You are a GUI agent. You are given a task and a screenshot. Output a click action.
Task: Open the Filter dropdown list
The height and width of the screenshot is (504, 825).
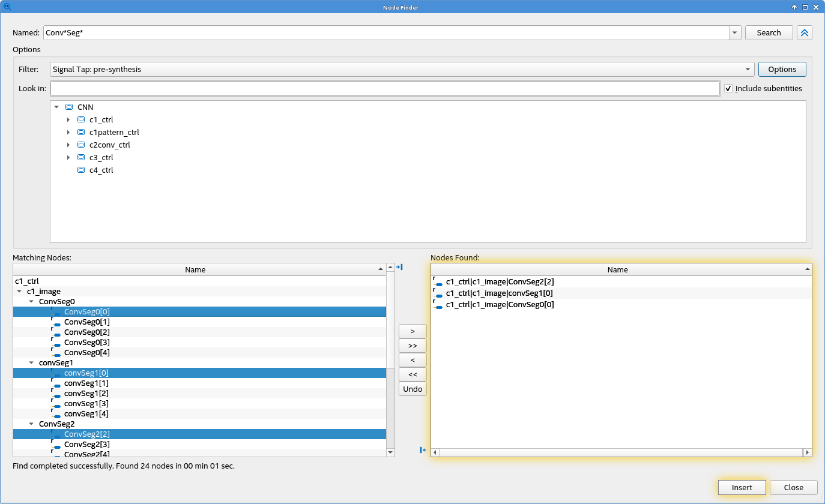748,70
